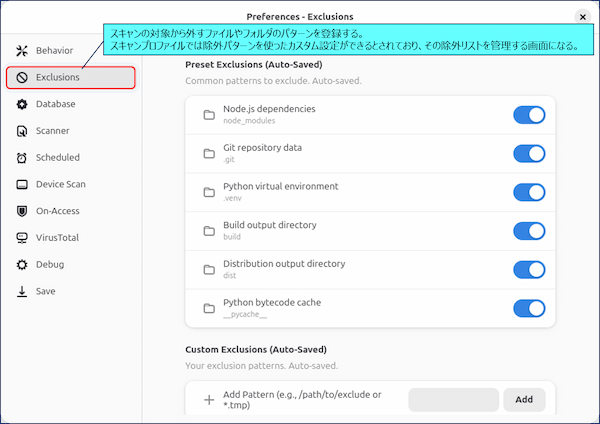Click folder icon beside Node.js dependencies

coord(209,115)
